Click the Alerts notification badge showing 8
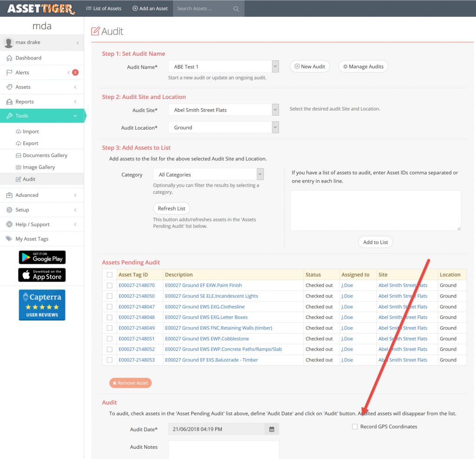 click(75, 72)
